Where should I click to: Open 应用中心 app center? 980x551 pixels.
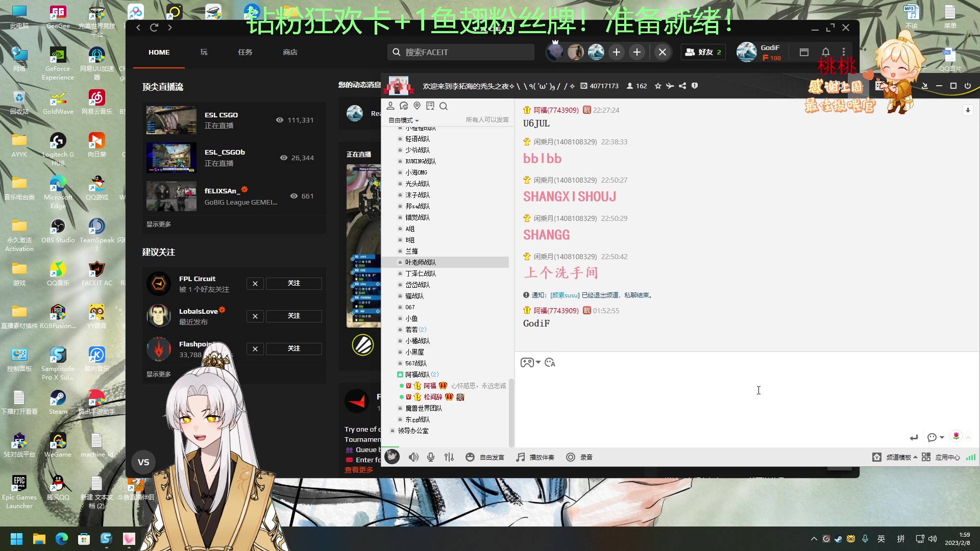pyautogui.click(x=941, y=457)
